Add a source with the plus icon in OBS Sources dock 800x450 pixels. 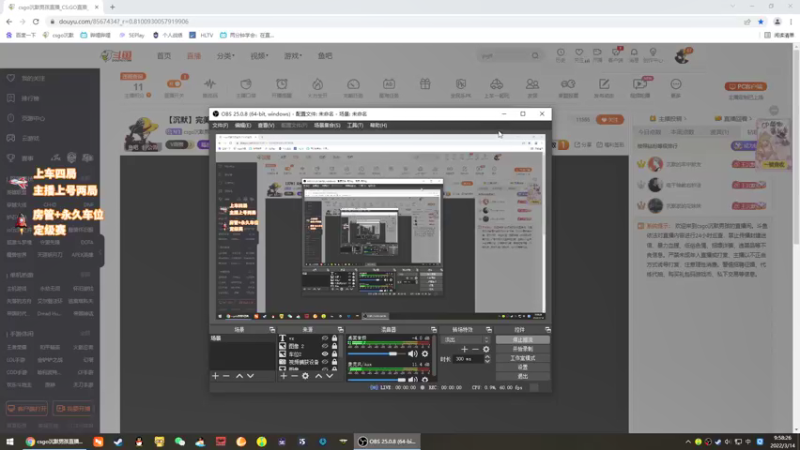[x=284, y=376]
